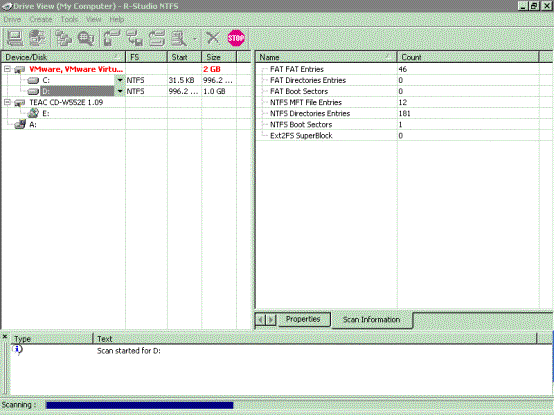Click the E: disc icon
The image size is (554, 415).
[33, 113]
